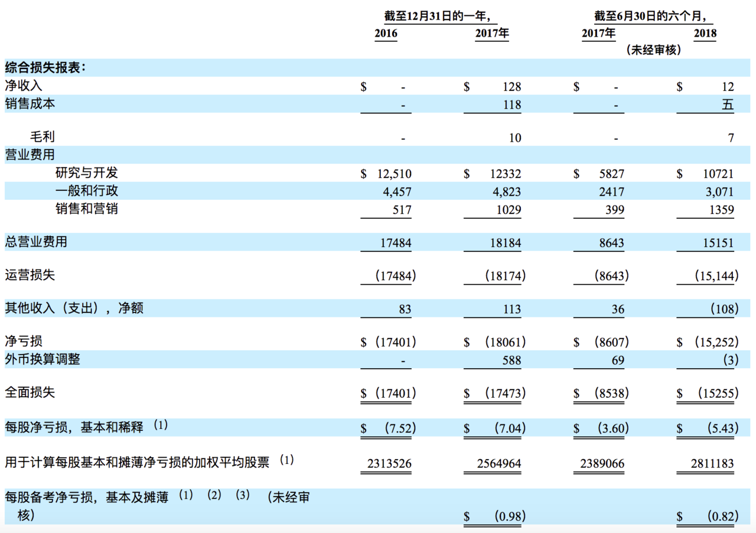Click R&D value 12332
The height and width of the screenshot is (533, 756).
coord(506,174)
